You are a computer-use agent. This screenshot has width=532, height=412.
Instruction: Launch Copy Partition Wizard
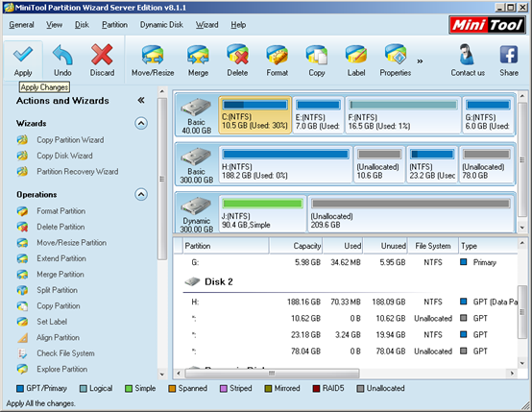[x=60, y=140]
